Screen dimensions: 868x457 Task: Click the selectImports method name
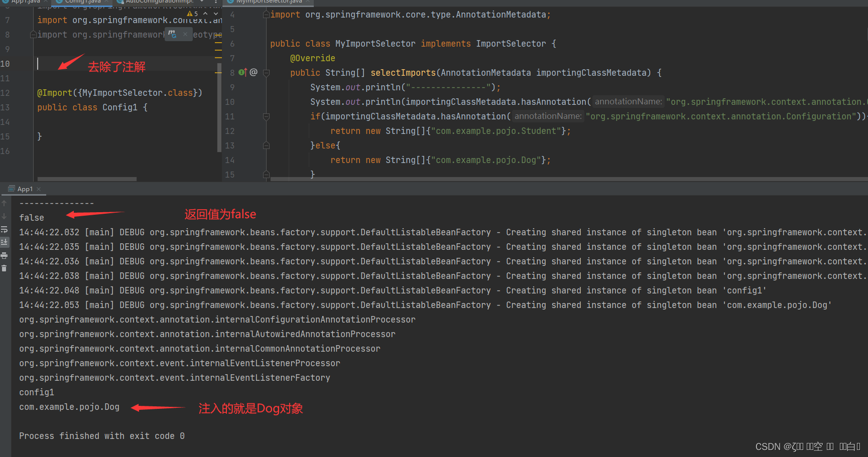[403, 73]
